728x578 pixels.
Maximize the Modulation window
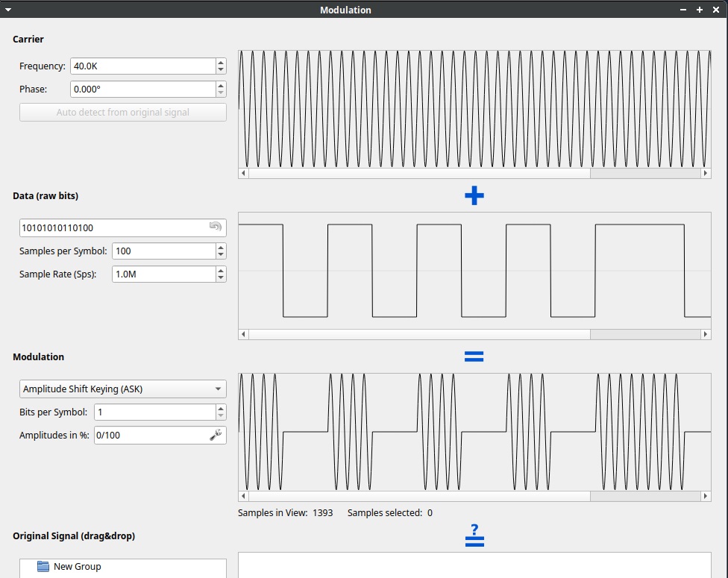coord(699,10)
